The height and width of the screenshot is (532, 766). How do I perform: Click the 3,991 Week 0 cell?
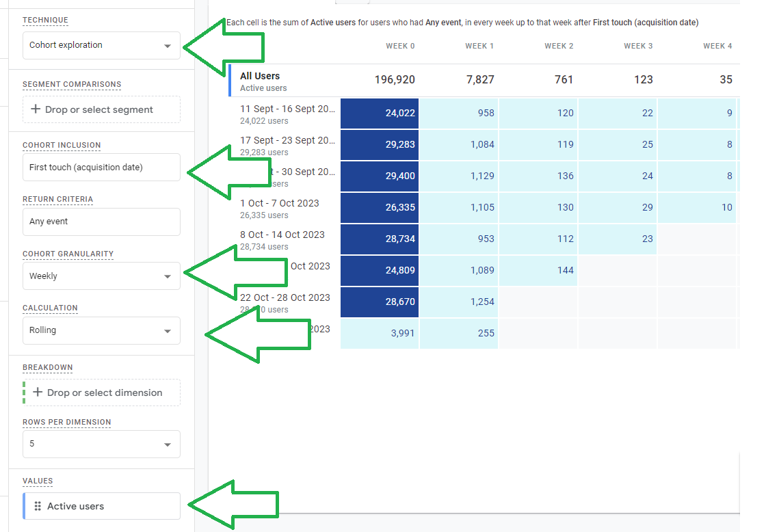pyautogui.click(x=380, y=334)
